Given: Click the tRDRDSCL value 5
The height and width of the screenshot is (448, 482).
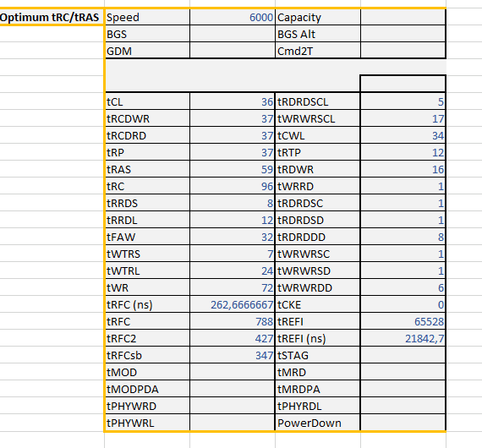Looking at the screenshot, I should 403,101.
